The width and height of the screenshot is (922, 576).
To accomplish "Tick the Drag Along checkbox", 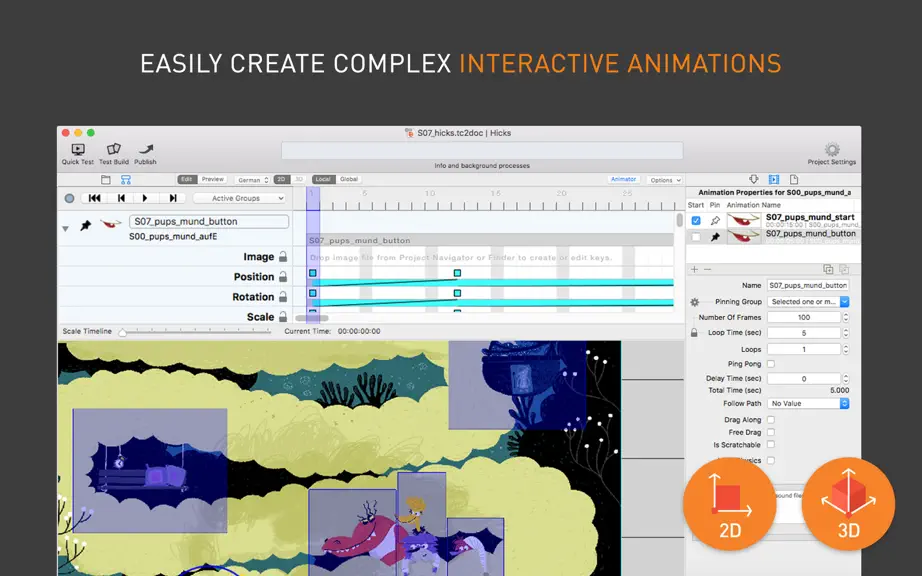I will pos(771,420).
